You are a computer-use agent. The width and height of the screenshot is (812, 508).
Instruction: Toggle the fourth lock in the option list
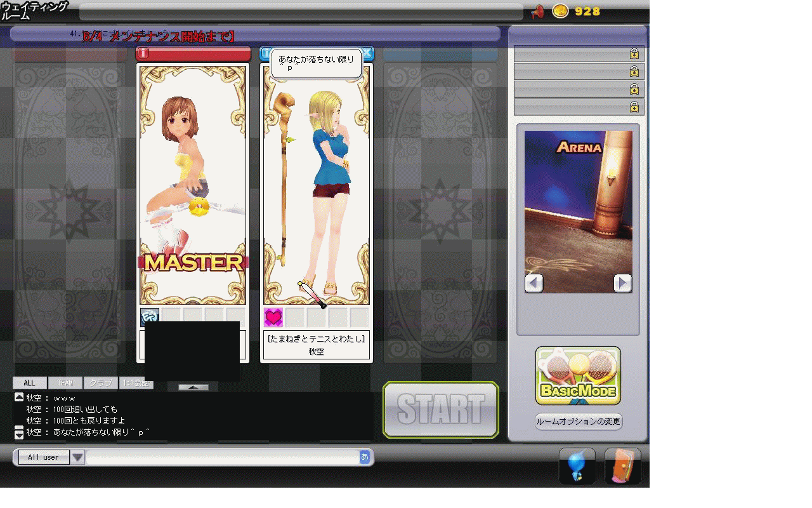tap(634, 107)
